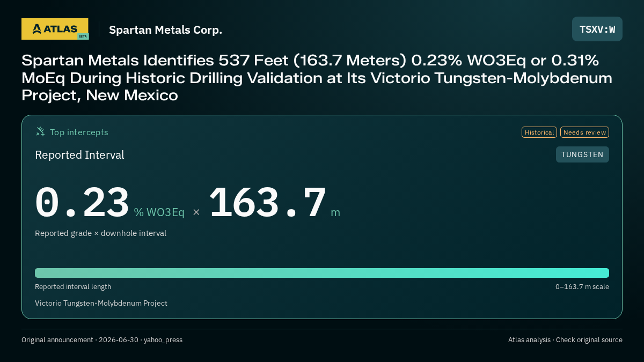Click the Top intercepts label
644x362 pixels.
(x=79, y=132)
